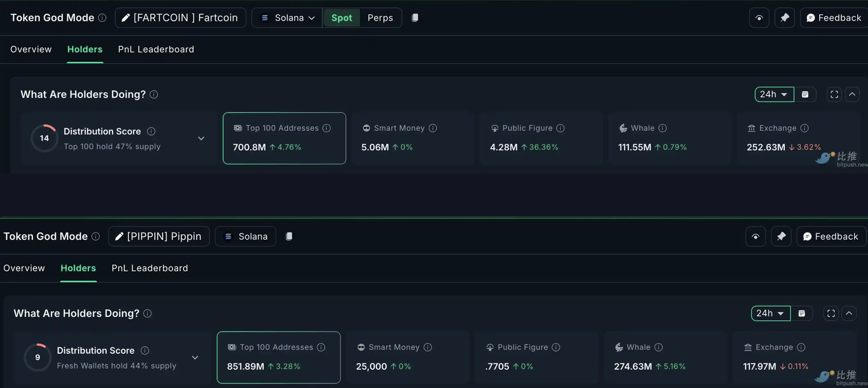
Task: Switch Fartcoin market to Spot
Action: point(341,18)
